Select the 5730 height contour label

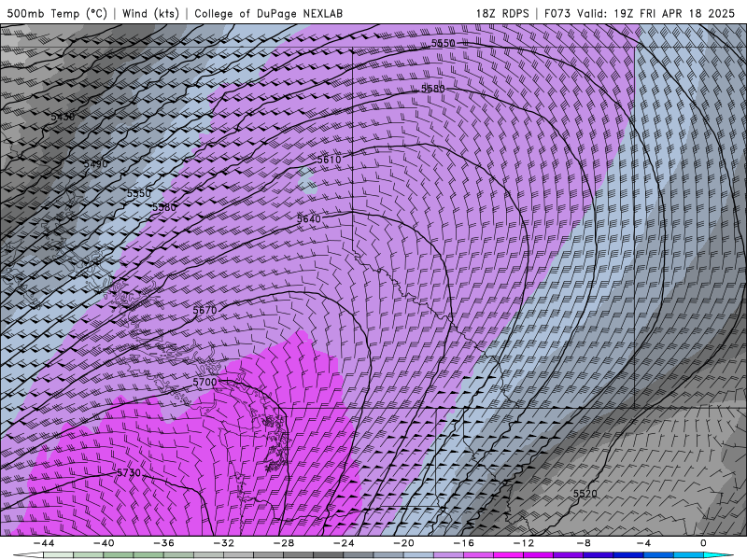click(129, 473)
